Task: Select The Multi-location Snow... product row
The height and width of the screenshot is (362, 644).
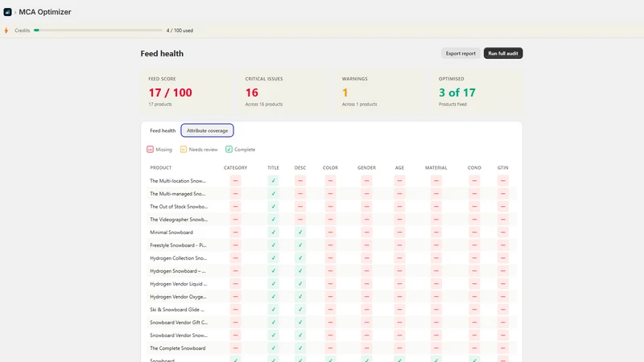Action: (332, 180)
